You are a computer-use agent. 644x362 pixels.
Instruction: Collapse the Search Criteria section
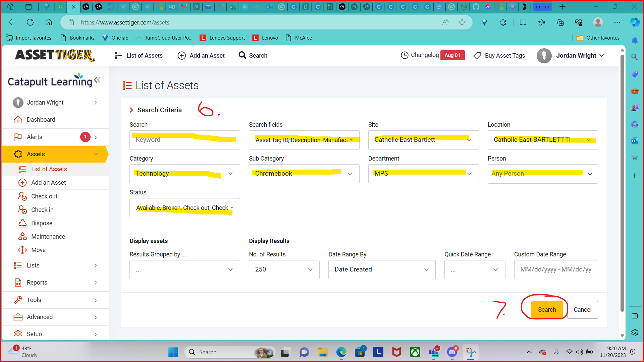pyautogui.click(x=156, y=110)
